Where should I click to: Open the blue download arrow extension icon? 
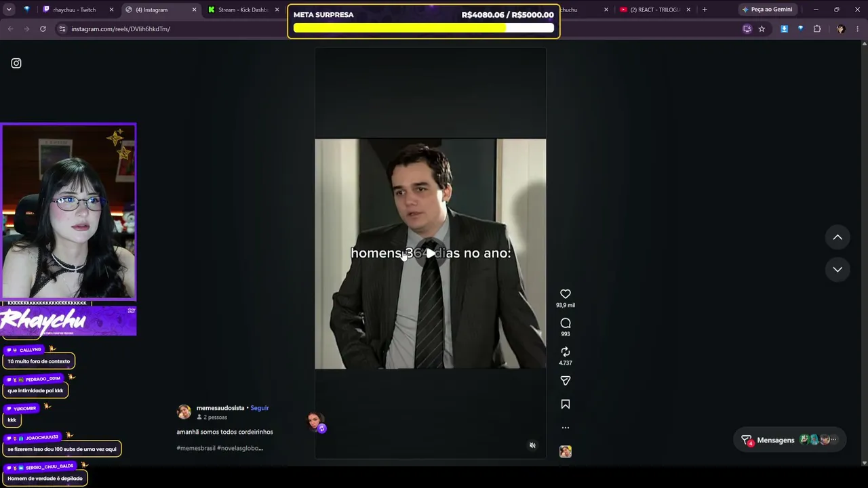pyautogui.click(x=785, y=29)
